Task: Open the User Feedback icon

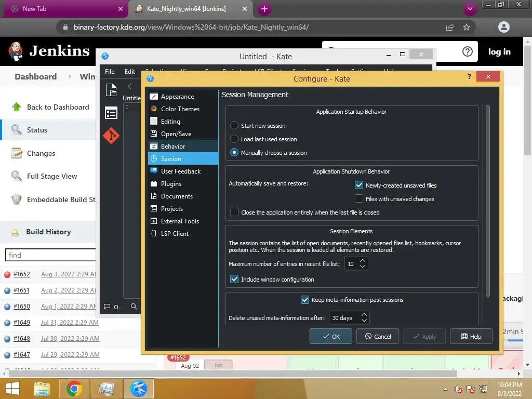Action: 154,171
